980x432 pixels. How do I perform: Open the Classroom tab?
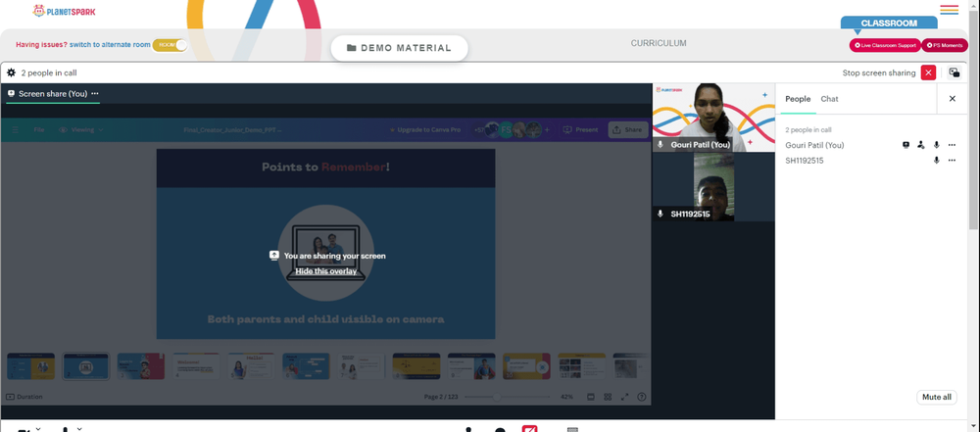click(x=889, y=24)
